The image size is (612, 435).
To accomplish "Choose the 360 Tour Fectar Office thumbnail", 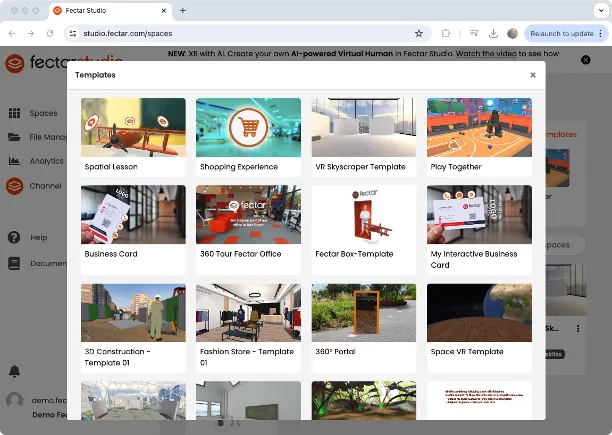I will tap(248, 215).
